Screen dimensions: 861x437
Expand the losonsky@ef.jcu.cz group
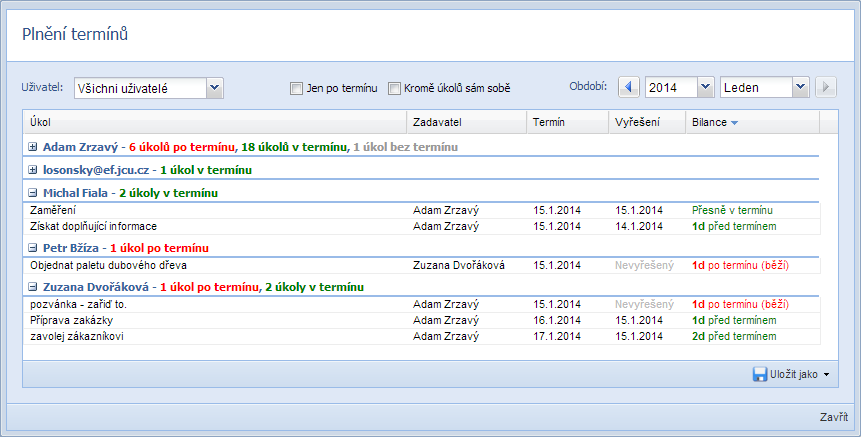point(33,169)
